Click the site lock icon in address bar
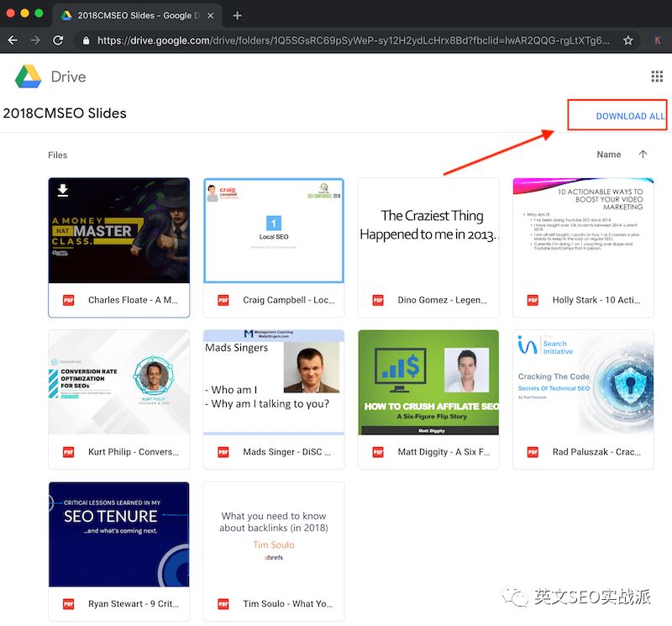The height and width of the screenshot is (626, 672). point(87,40)
